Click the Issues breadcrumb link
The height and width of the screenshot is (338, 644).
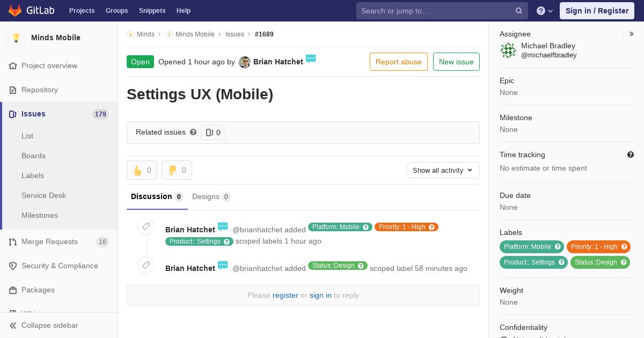click(x=235, y=34)
